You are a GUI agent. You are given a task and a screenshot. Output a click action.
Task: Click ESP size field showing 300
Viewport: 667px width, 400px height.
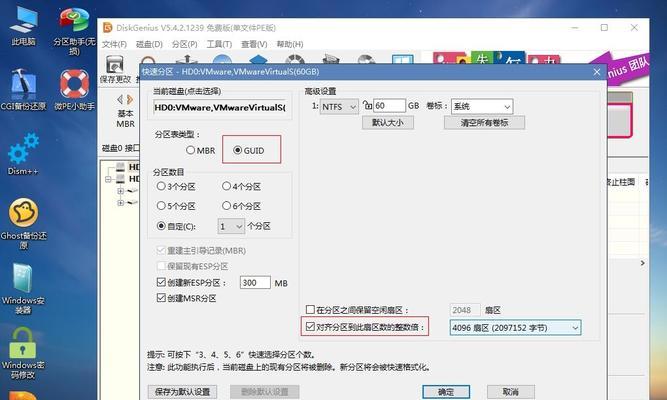point(255,283)
